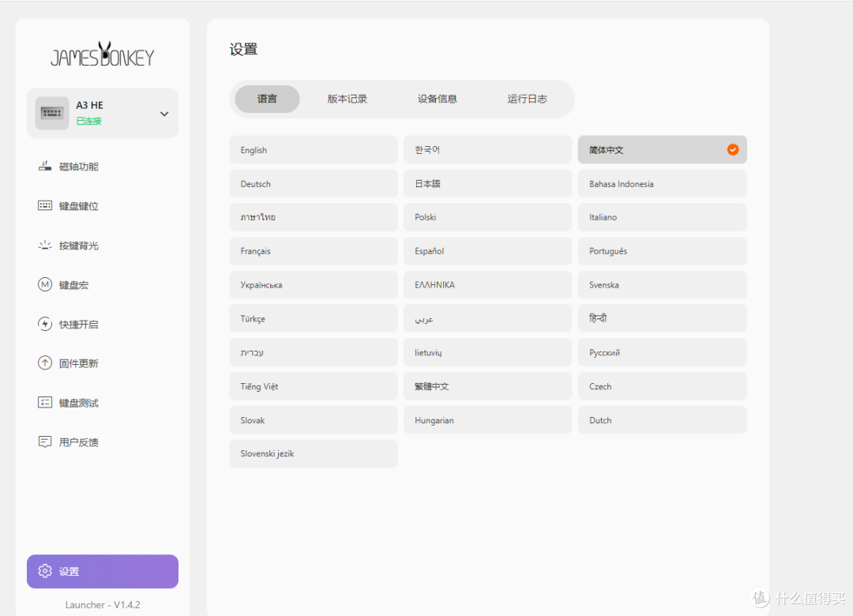853x616 pixels.
Task: Pick lietuvių language
Action: [x=488, y=352]
